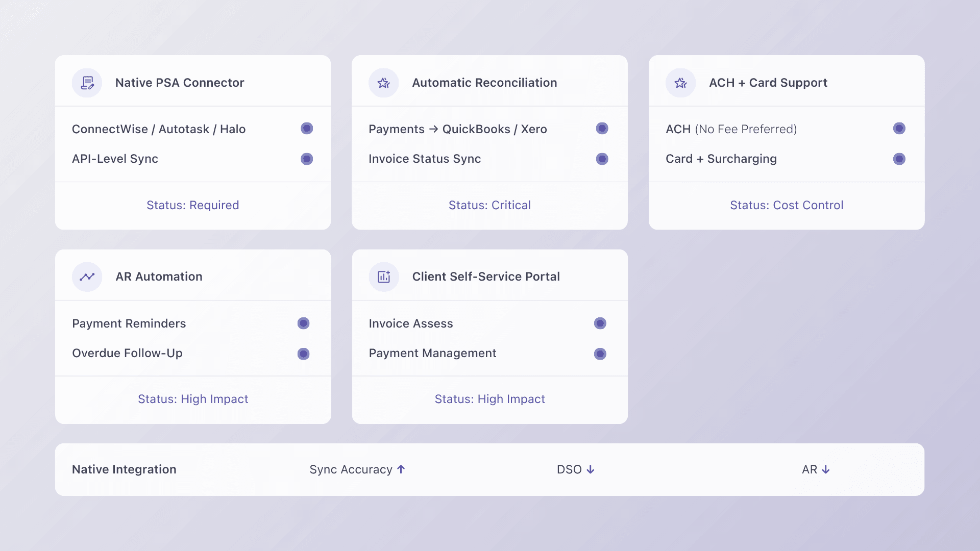Toggle the ConnectWise / Autotask / Halo radio dot

click(x=307, y=129)
